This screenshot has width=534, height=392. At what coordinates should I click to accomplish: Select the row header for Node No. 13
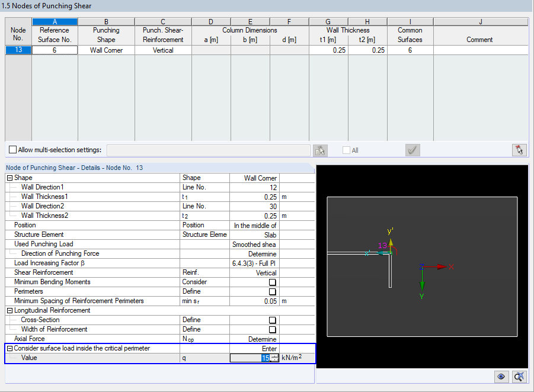[18, 50]
